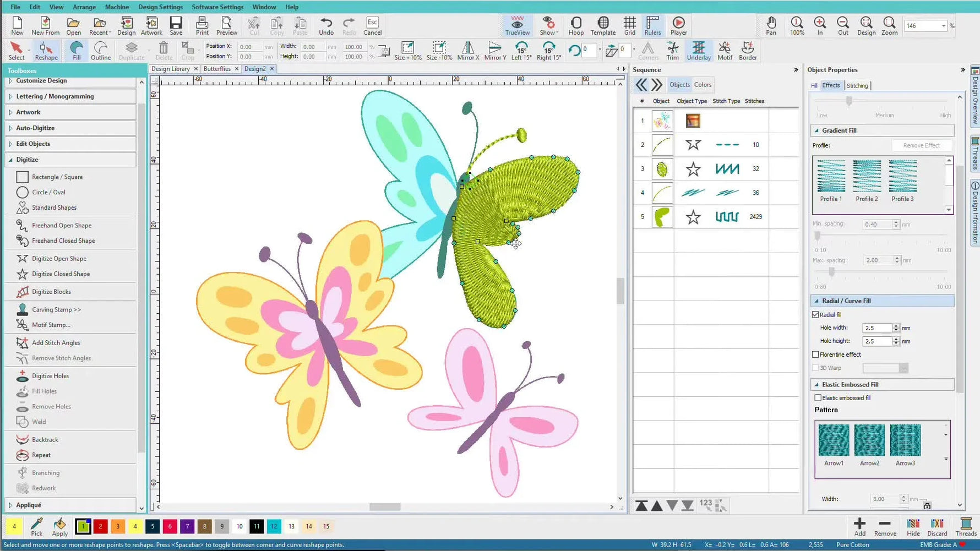Click Mirror Y icon
The image size is (980, 551).
tap(495, 51)
